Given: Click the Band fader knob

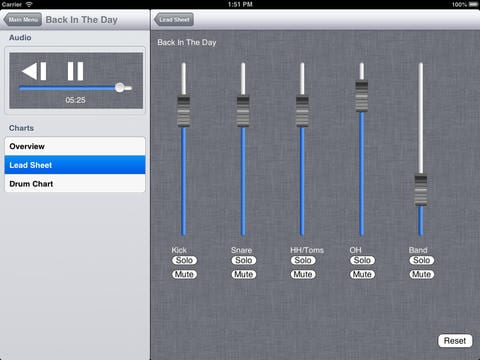Looking at the screenshot, I should tap(421, 190).
